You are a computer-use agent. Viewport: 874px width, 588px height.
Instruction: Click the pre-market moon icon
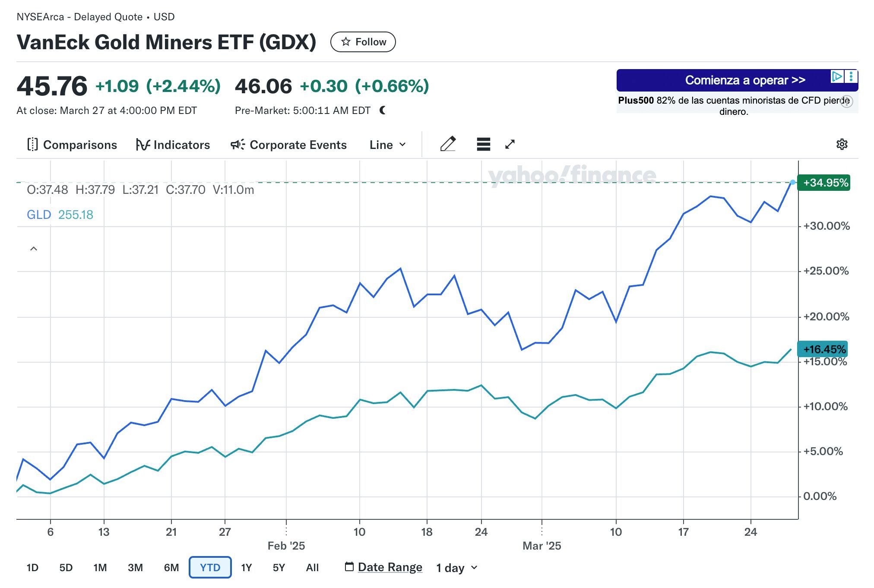click(x=383, y=110)
